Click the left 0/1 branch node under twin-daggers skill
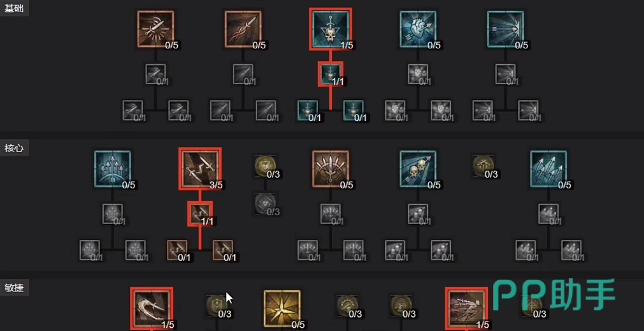 (x=177, y=250)
